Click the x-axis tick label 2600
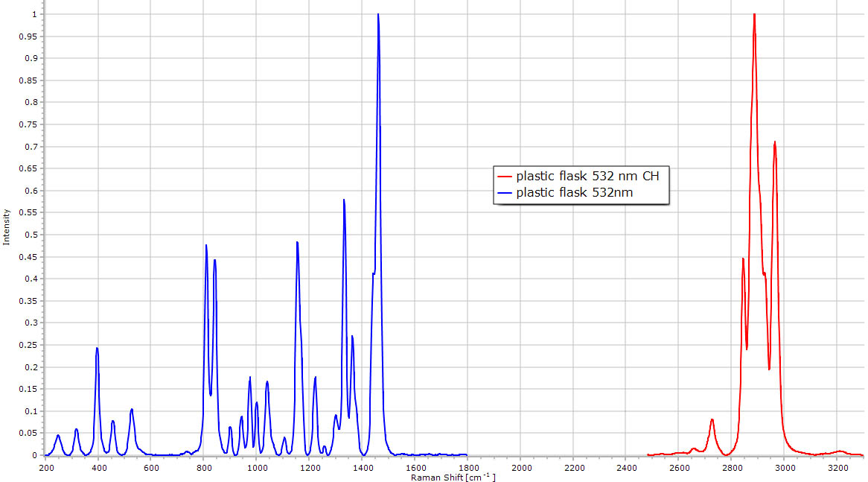 680,468
